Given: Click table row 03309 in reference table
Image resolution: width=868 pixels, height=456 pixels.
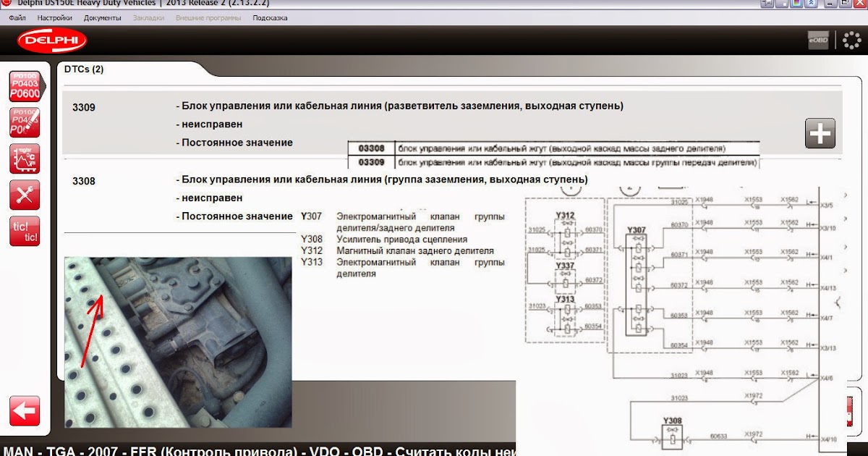Looking at the screenshot, I should click(553, 162).
